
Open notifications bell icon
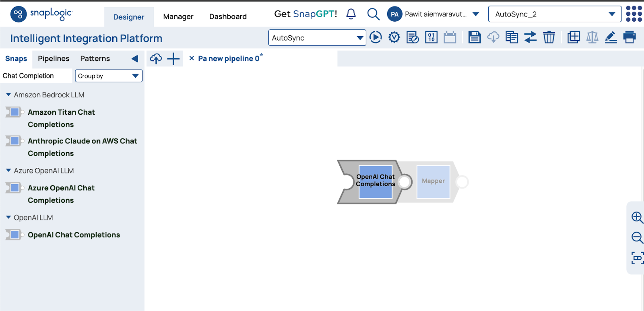(x=351, y=14)
